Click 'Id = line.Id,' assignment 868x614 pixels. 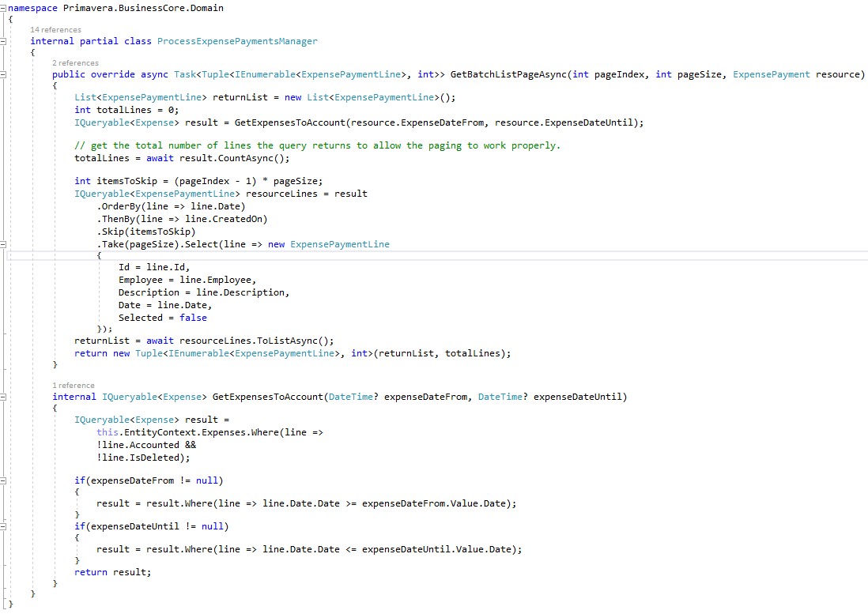[x=154, y=268]
